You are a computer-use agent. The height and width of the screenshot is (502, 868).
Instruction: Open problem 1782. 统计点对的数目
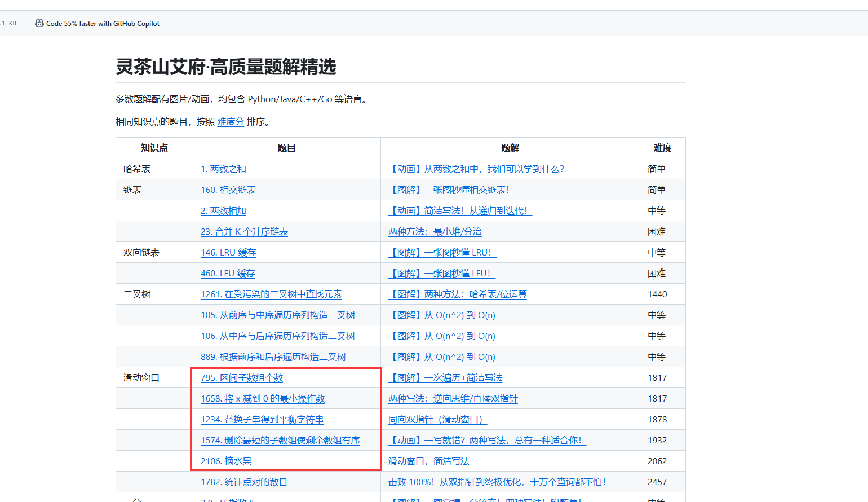[x=244, y=482]
